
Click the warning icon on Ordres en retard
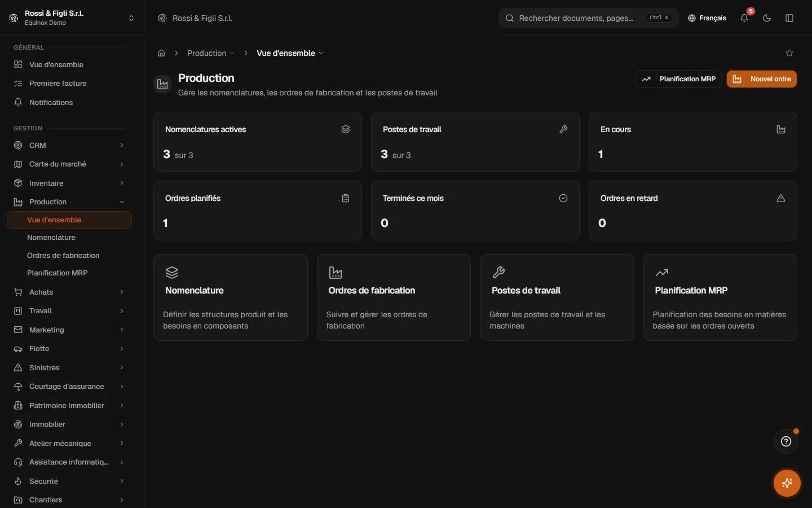click(781, 198)
